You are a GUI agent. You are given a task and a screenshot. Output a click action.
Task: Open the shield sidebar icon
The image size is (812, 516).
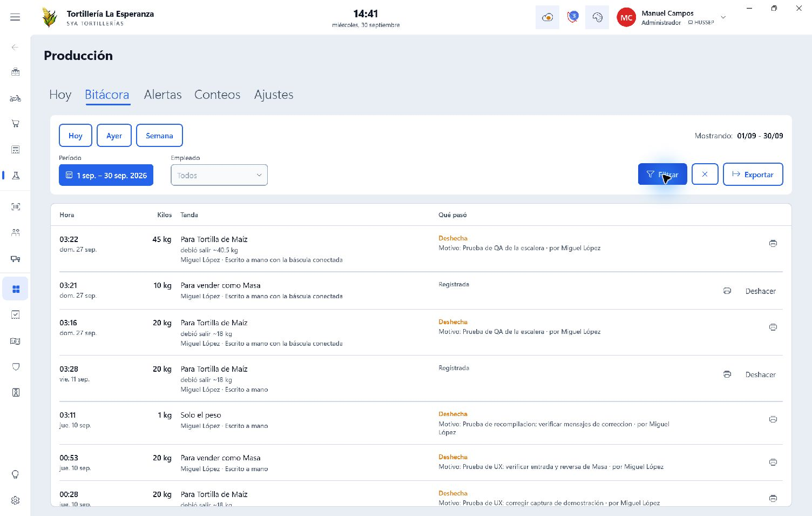(16, 367)
